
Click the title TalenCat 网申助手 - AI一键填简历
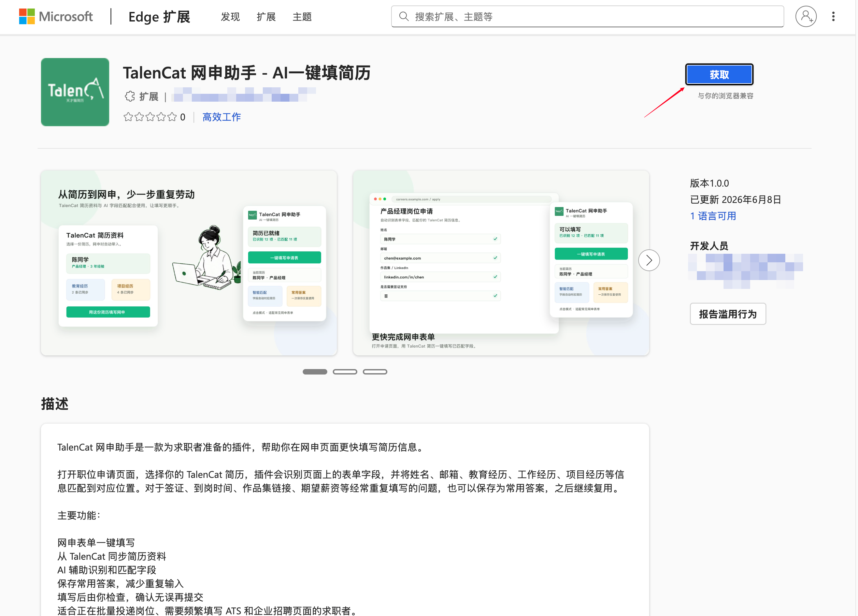246,73
